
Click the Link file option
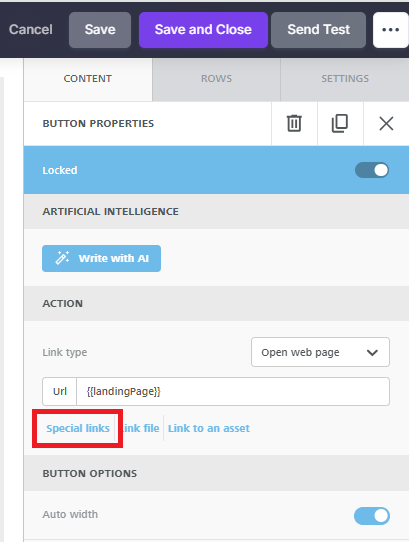[141, 428]
